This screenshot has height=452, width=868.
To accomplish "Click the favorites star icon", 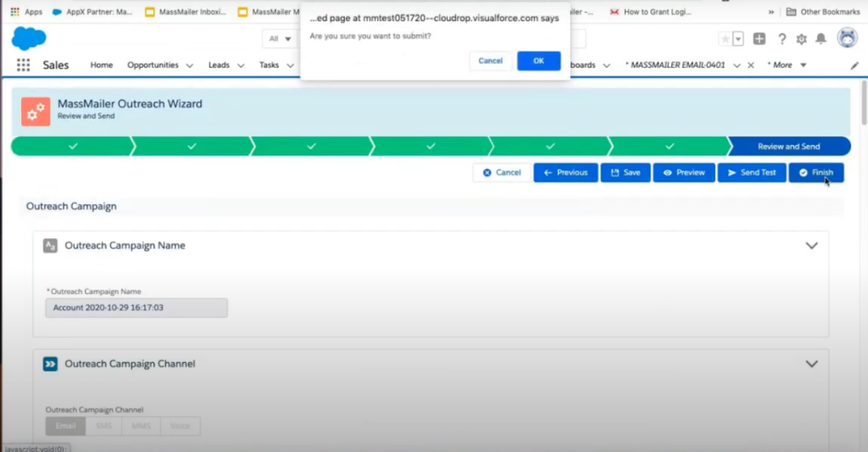I will [x=726, y=39].
